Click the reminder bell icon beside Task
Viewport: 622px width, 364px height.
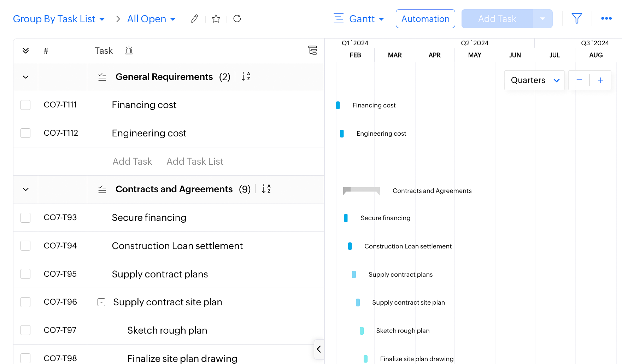(129, 51)
